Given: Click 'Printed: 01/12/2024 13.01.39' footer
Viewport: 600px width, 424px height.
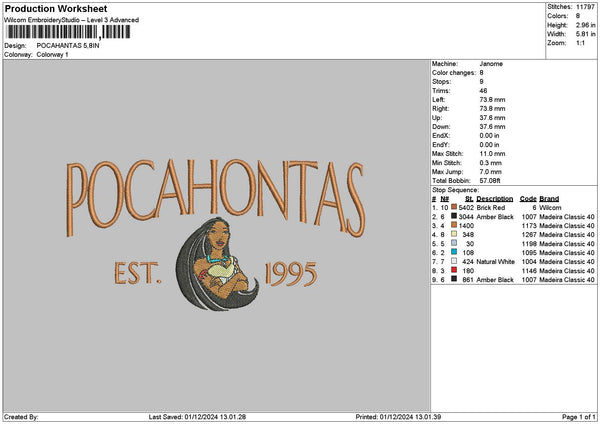Looking at the screenshot, I should pos(398,417).
